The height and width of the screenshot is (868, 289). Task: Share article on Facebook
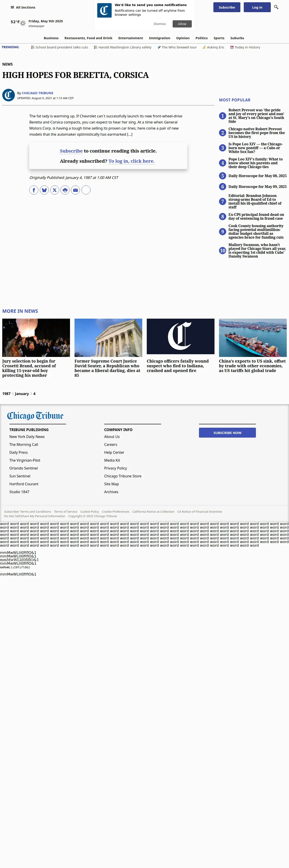34,190
